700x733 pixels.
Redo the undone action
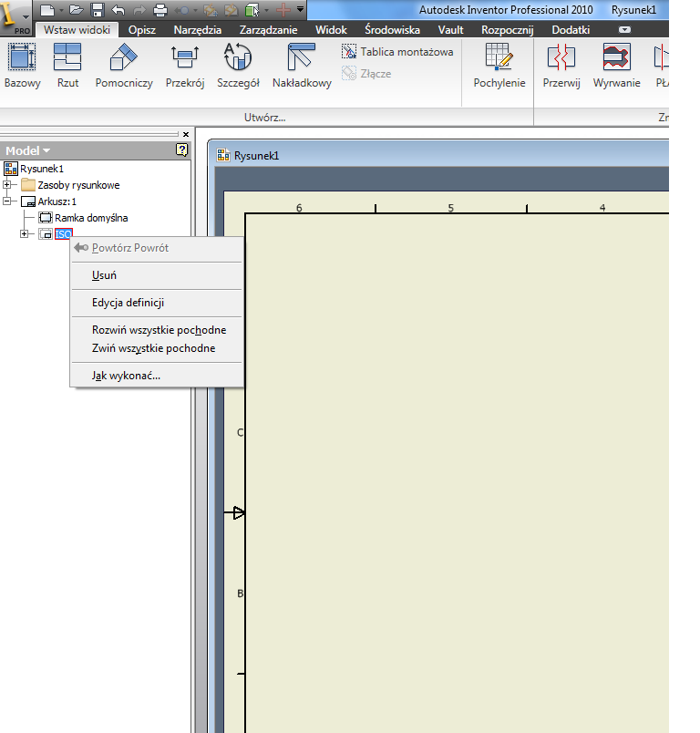139,10
